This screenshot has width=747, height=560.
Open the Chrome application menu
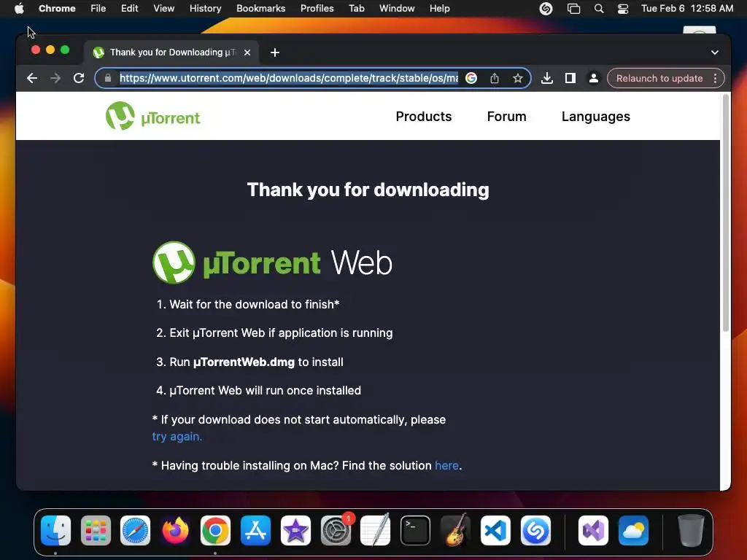pyautogui.click(x=57, y=9)
